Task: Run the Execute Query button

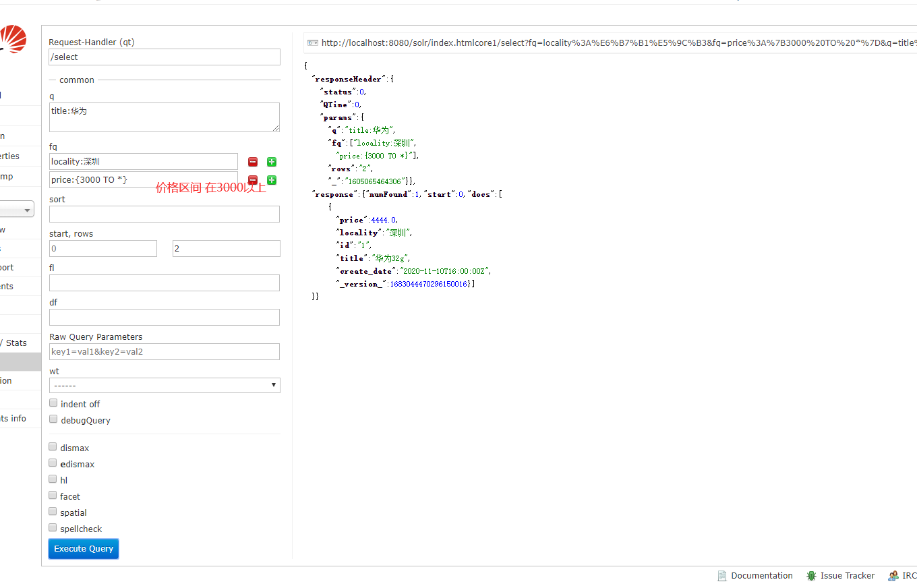Action: (84, 549)
